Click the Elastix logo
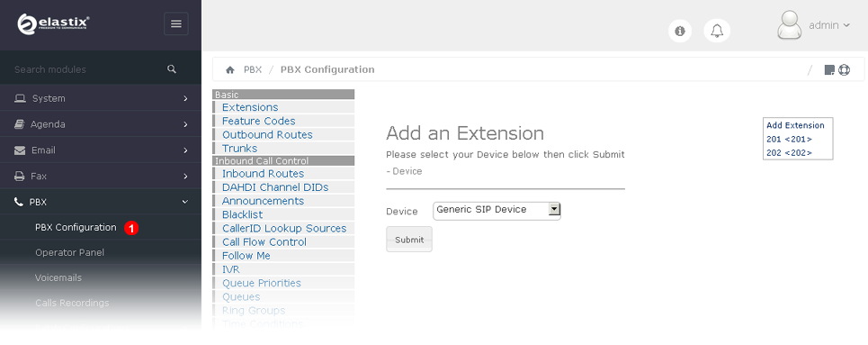Viewport: 868px width, 345px height. click(53, 23)
